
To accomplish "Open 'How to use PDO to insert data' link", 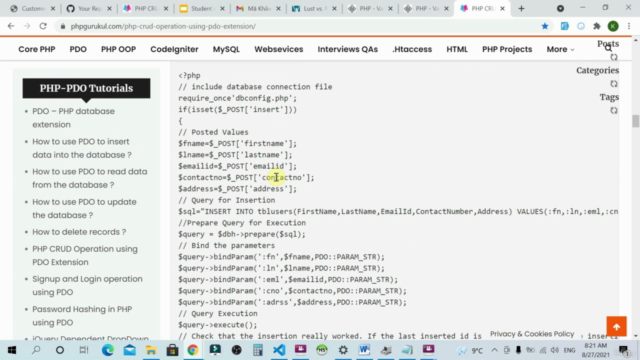I will click(x=82, y=148).
